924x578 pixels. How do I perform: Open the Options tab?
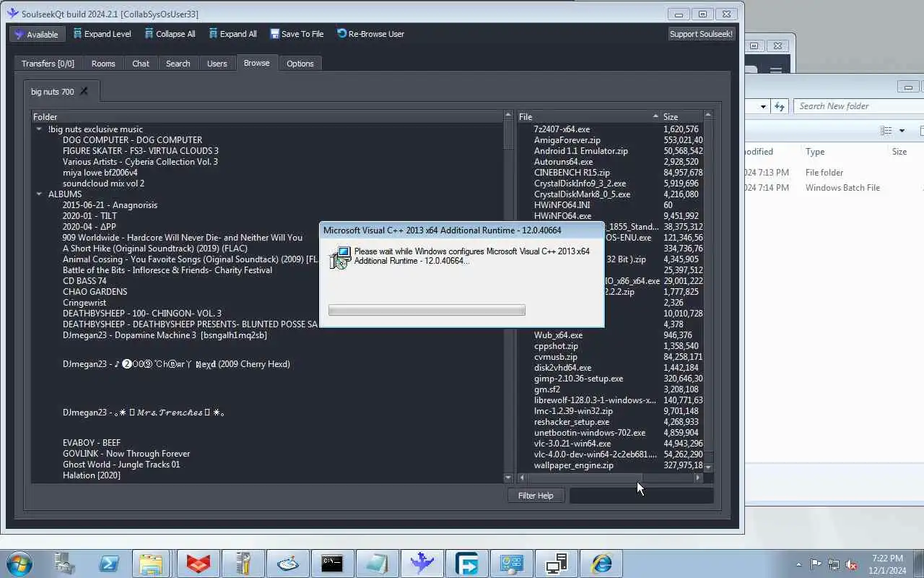tap(300, 64)
